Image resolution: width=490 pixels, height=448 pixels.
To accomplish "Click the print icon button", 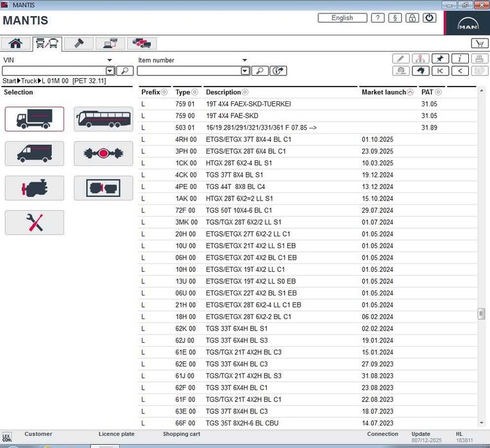I will [x=479, y=58].
